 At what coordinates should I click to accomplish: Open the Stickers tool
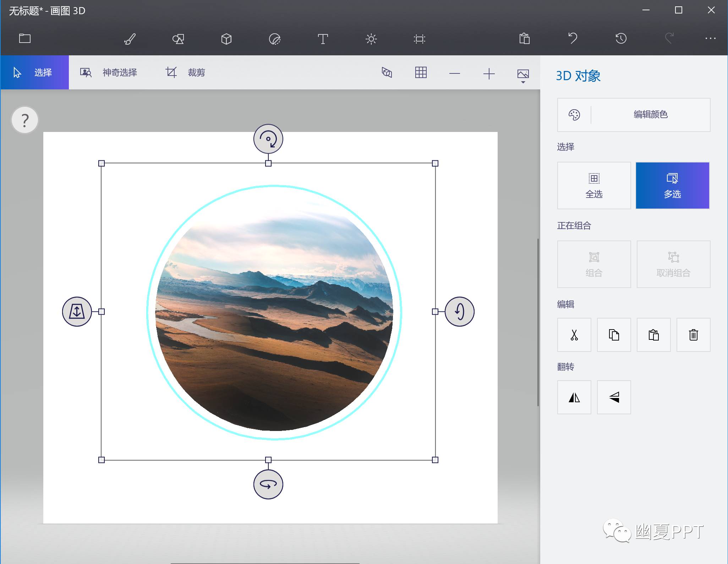coord(274,39)
